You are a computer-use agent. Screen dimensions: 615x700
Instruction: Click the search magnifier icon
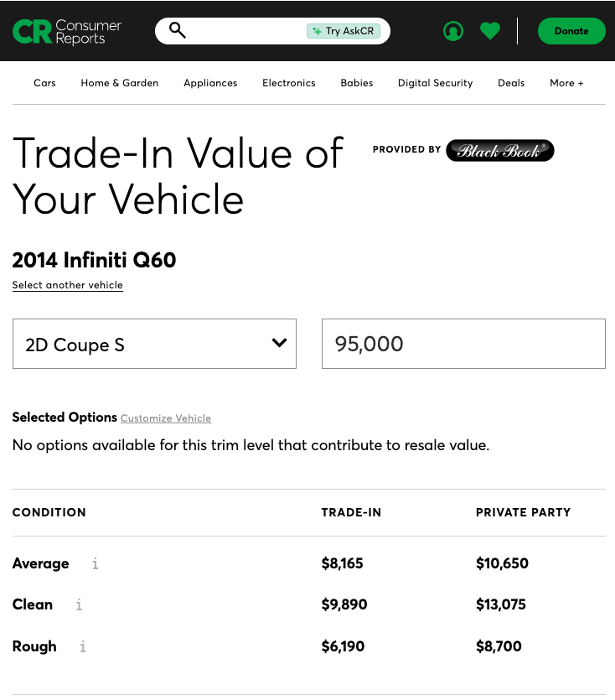(x=177, y=29)
